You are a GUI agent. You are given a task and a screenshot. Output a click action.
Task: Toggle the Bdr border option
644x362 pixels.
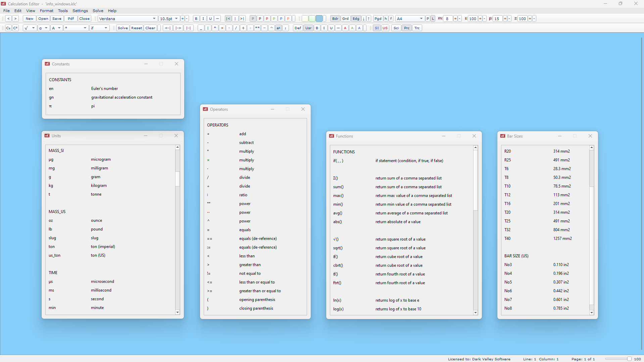coord(335,19)
